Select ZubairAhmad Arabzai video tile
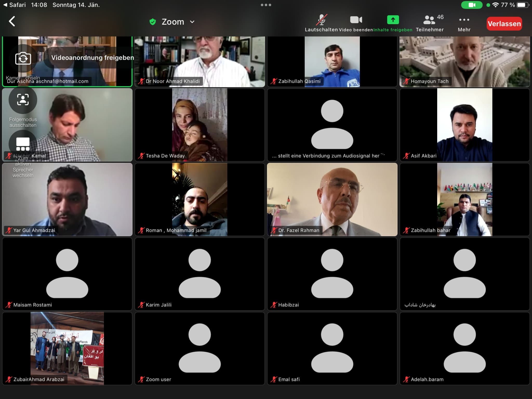Screen dimensions: 532x399 coord(67,349)
